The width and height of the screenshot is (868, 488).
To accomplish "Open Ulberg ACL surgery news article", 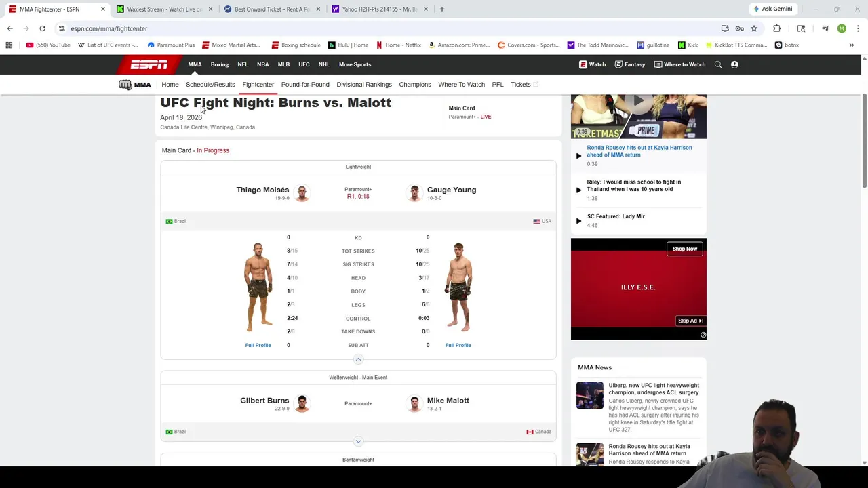I will point(654,389).
